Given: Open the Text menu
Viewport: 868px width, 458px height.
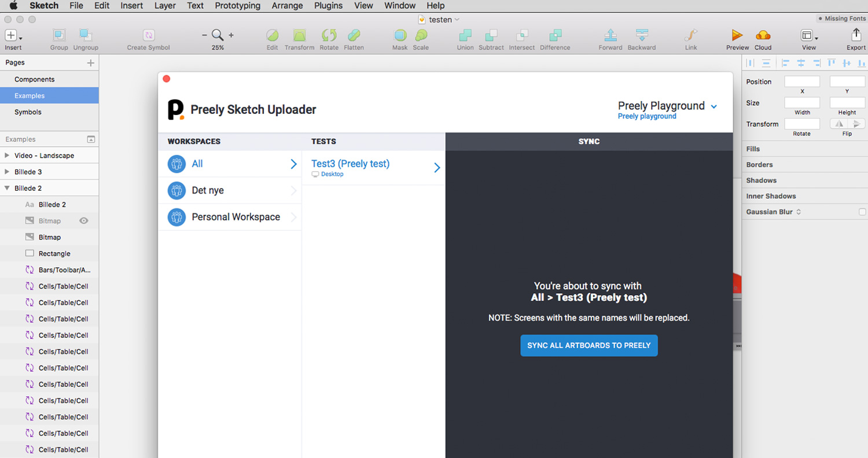Looking at the screenshot, I should pos(196,6).
